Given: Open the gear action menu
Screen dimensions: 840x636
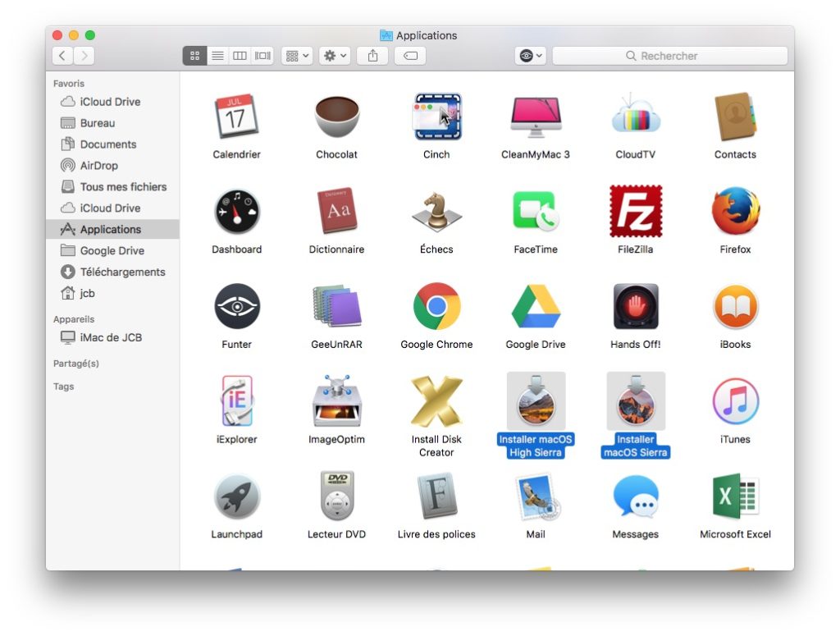Looking at the screenshot, I should click(x=335, y=56).
